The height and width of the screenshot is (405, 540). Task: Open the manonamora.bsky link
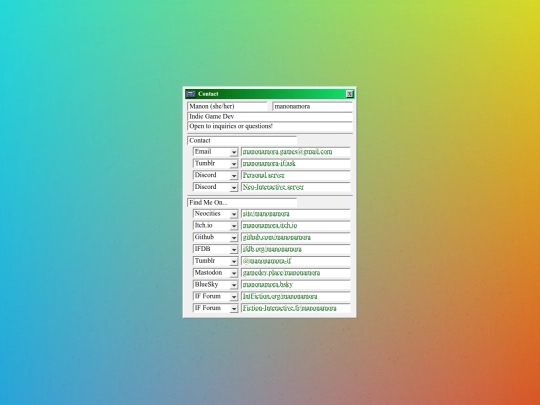click(268, 284)
